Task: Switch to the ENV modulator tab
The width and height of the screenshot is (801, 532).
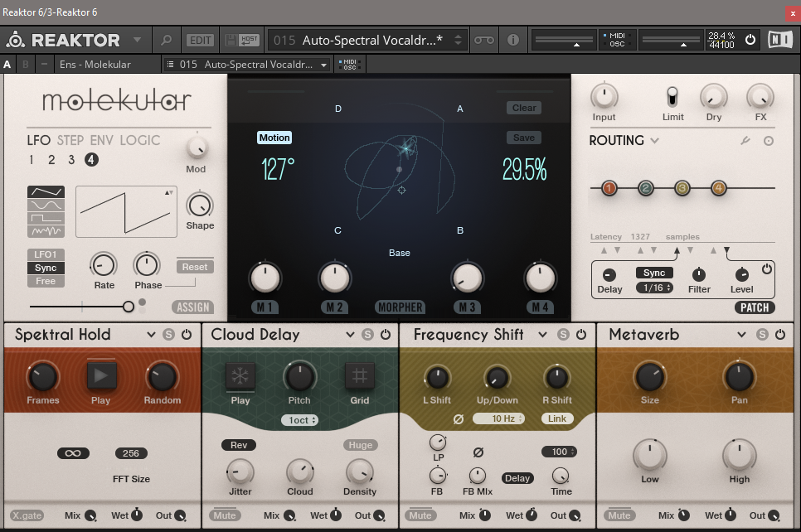Action: coord(101,140)
